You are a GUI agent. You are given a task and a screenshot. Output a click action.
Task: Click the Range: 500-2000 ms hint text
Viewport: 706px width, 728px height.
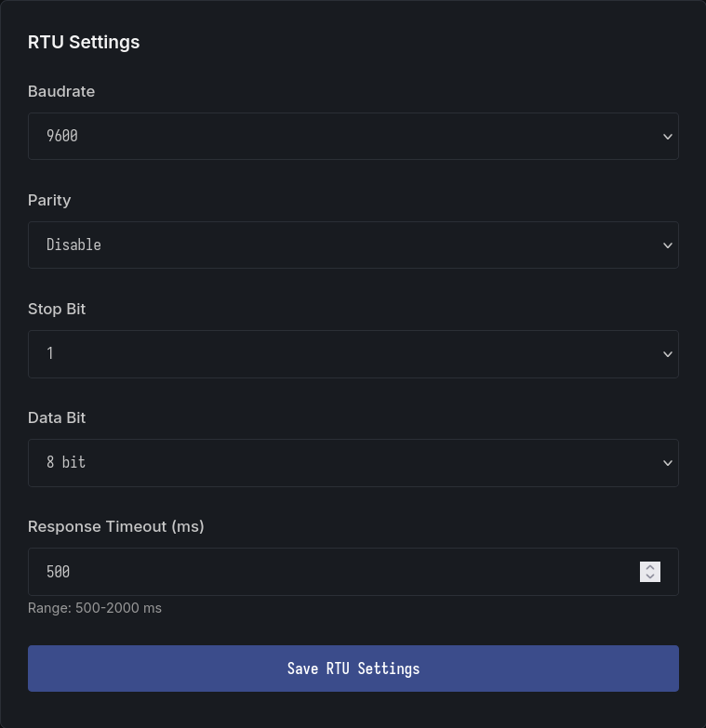pyautogui.click(x=95, y=608)
